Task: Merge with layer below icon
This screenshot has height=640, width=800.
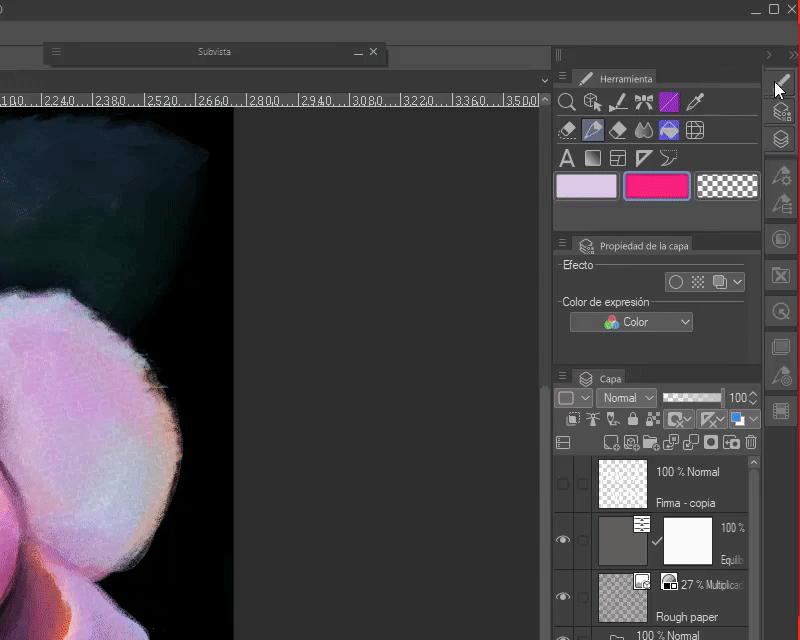Action: point(691,442)
